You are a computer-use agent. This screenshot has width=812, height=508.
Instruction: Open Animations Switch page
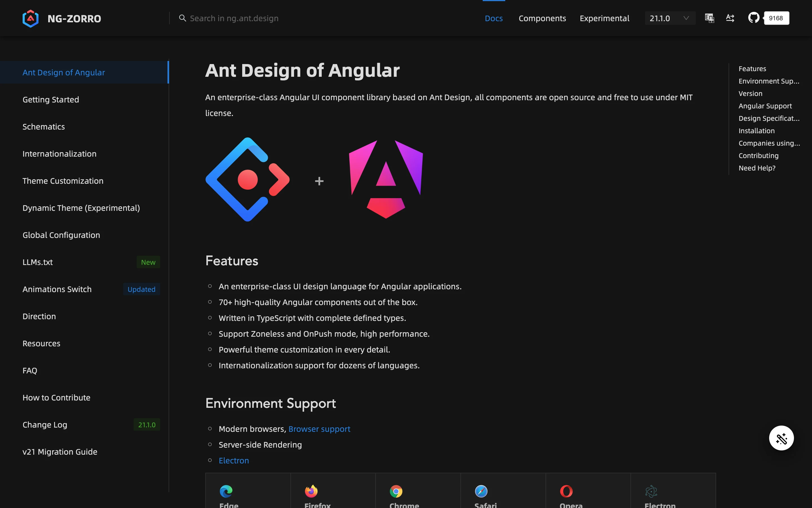[x=84, y=289]
